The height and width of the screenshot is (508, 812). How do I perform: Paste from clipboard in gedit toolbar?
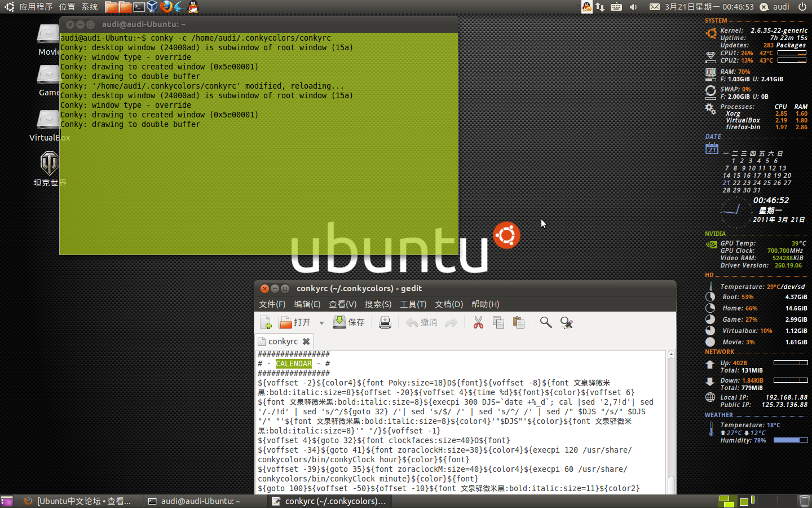tap(519, 322)
